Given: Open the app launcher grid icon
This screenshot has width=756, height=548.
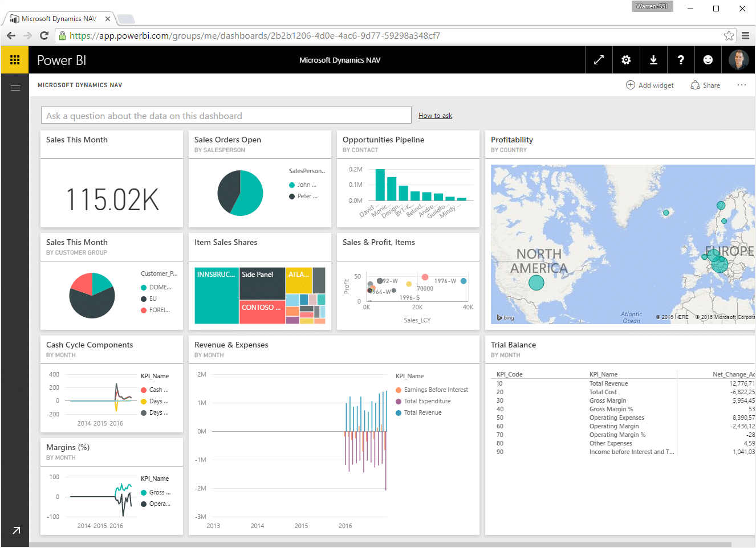Looking at the screenshot, I should 15,60.
